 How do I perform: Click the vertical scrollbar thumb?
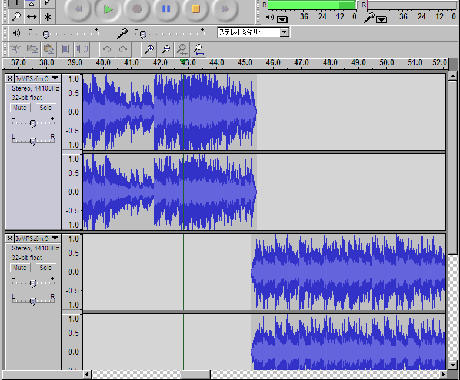point(452,167)
